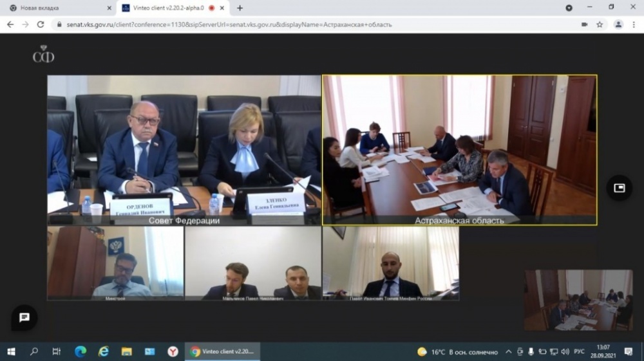Click the Meet Now tray icon
Viewport: 644px width, 361px height.
[520, 352]
